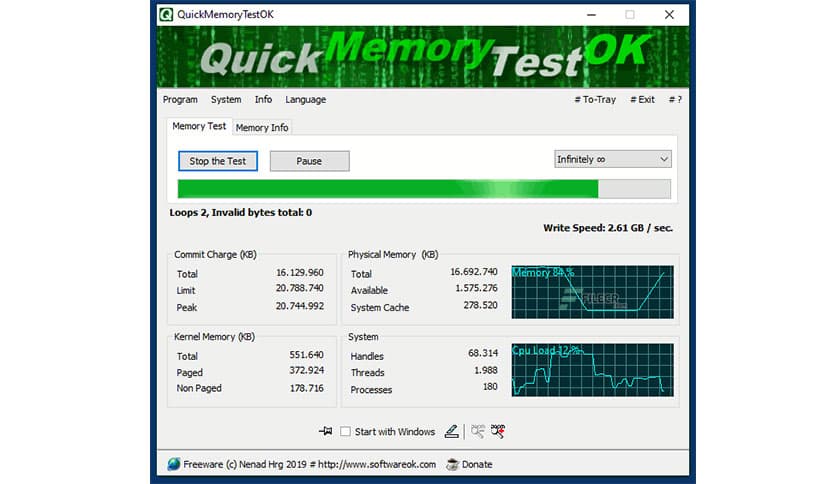Screen dimensions: 836x484
Task: Click Threads value 1.988
Action: 486,370
